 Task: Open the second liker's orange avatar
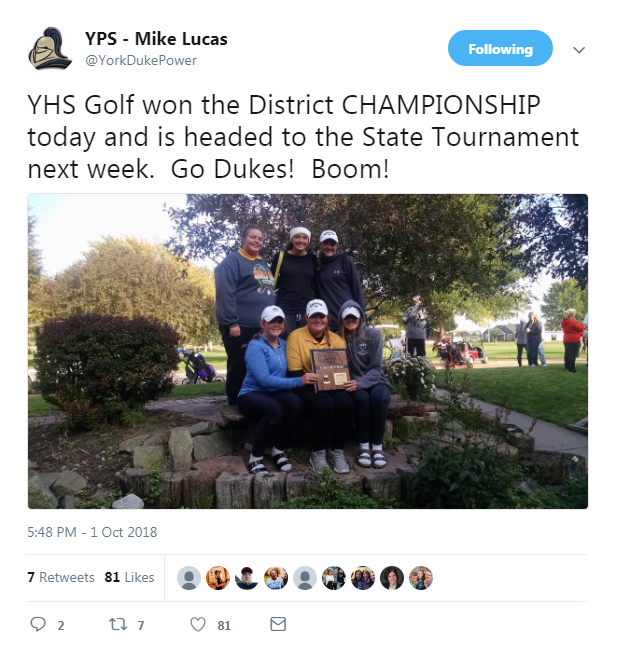[218, 578]
